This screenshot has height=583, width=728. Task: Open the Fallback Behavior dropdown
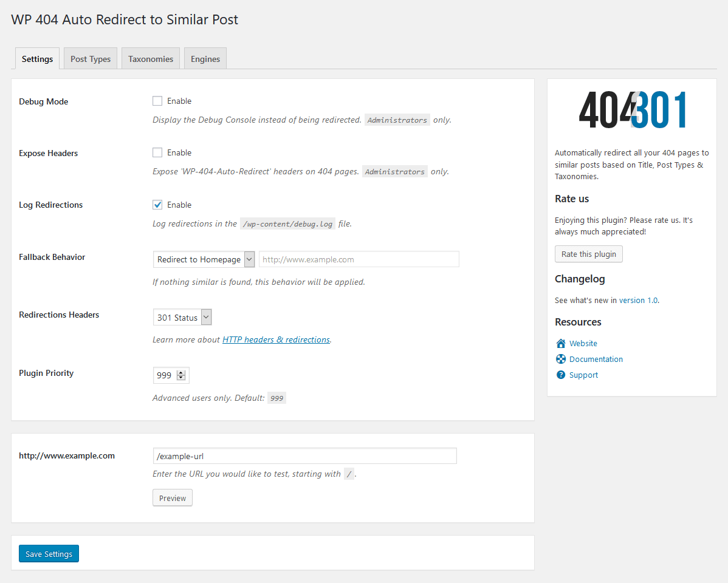[x=204, y=259]
